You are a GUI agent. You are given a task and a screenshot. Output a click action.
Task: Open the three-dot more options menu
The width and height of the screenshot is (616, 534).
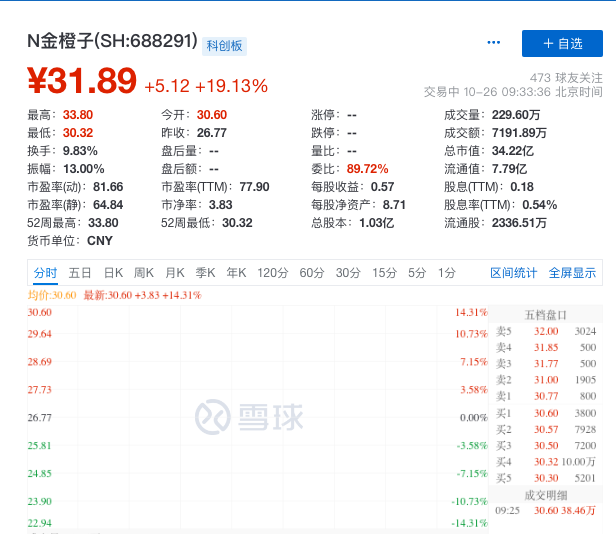coord(493,42)
